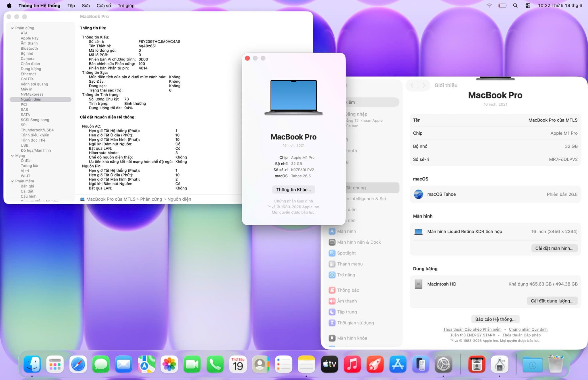Open the App Store from the Dock
Image resolution: width=588 pixels, height=380 pixels.
[x=398, y=364]
